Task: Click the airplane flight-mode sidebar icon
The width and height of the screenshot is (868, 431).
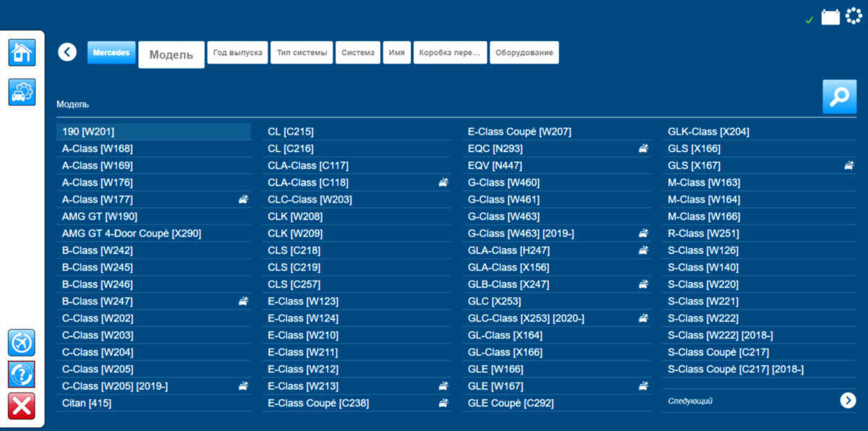Action: click(22, 342)
